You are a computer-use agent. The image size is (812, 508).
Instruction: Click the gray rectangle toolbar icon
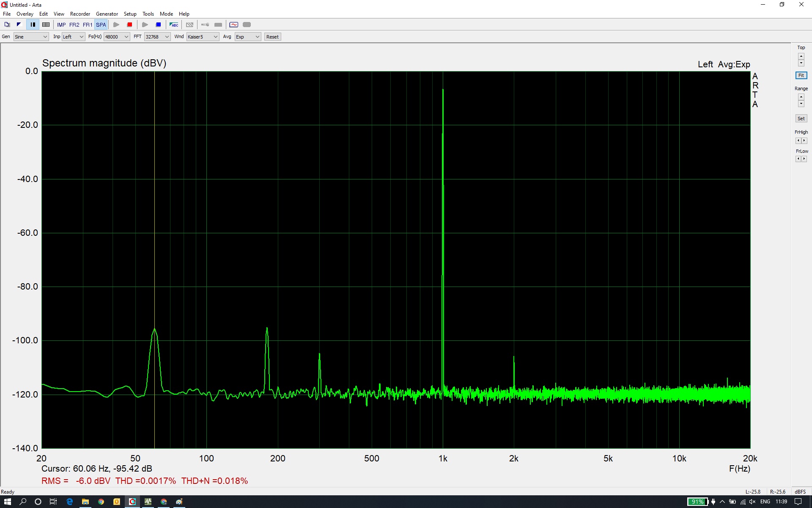(x=218, y=25)
